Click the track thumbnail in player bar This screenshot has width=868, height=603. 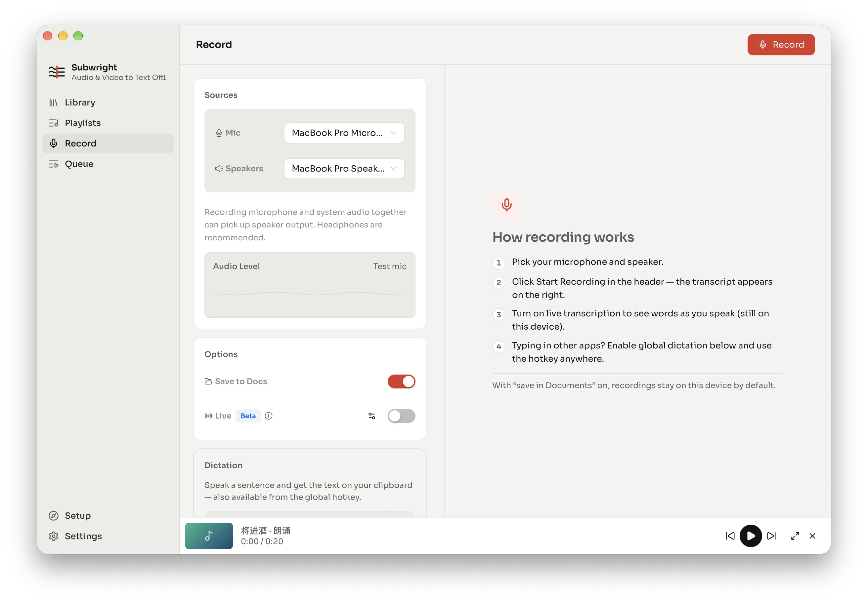tap(209, 535)
